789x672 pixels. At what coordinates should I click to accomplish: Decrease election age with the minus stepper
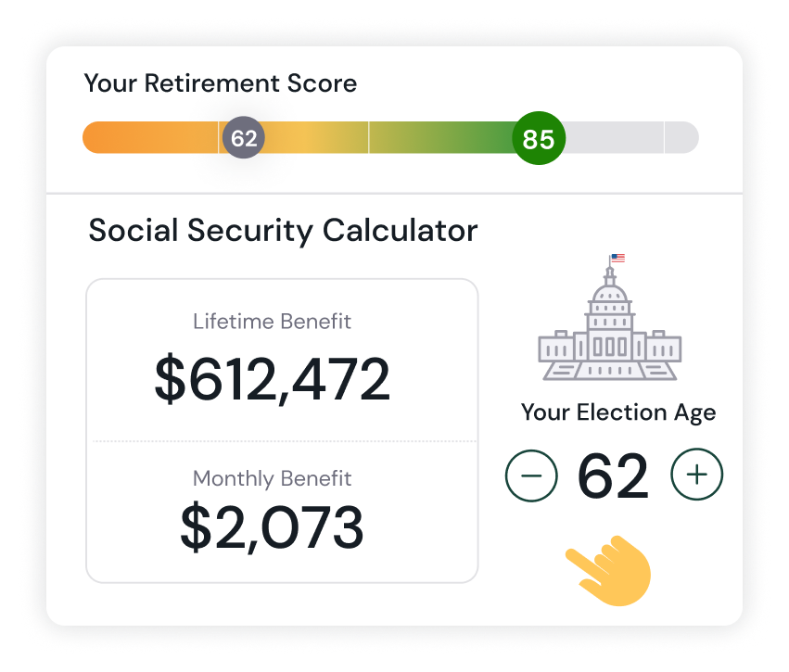coord(531,474)
